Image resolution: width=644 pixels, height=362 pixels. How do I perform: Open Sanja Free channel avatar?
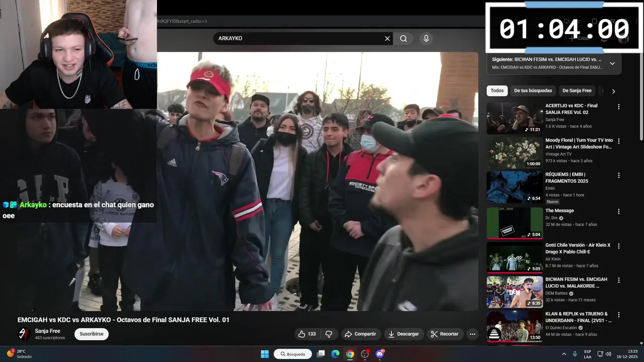(x=24, y=334)
